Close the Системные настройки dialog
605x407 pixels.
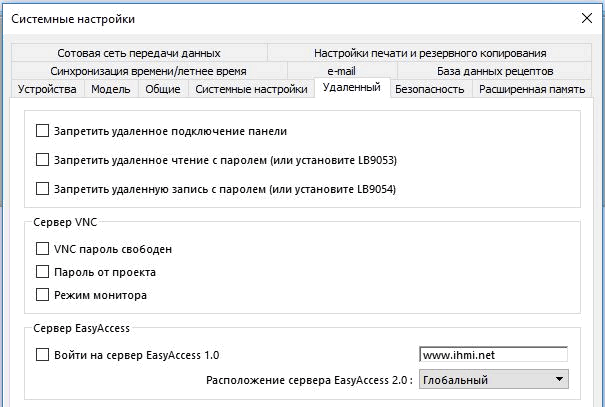(x=586, y=18)
